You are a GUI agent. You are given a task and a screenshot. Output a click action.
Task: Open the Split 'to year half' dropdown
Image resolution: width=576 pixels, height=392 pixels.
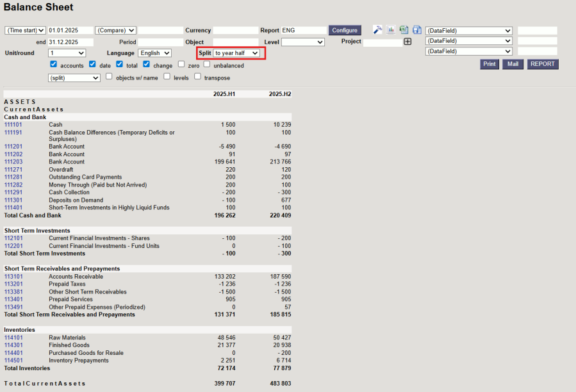click(x=236, y=53)
